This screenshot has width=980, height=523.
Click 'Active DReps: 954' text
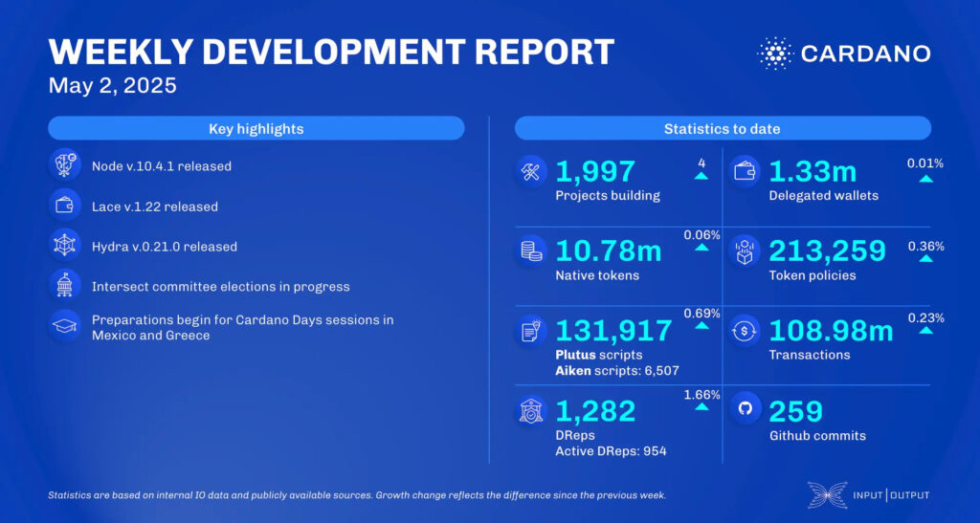click(611, 450)
